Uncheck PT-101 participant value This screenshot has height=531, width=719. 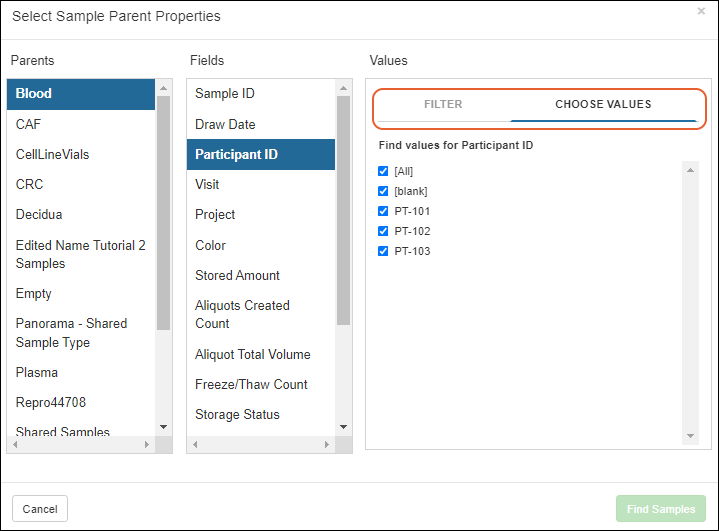tap(383, 211)
